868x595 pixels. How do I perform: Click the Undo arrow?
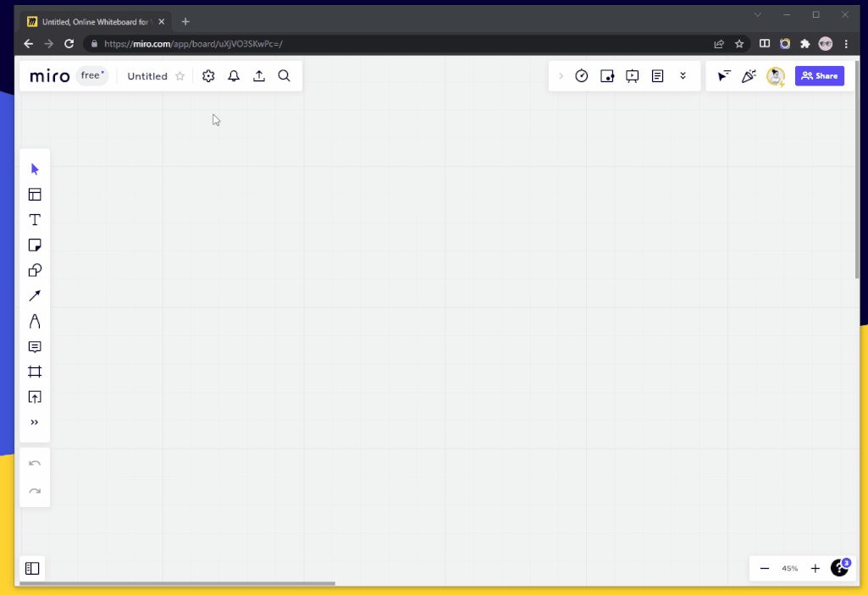coord(35,463)
